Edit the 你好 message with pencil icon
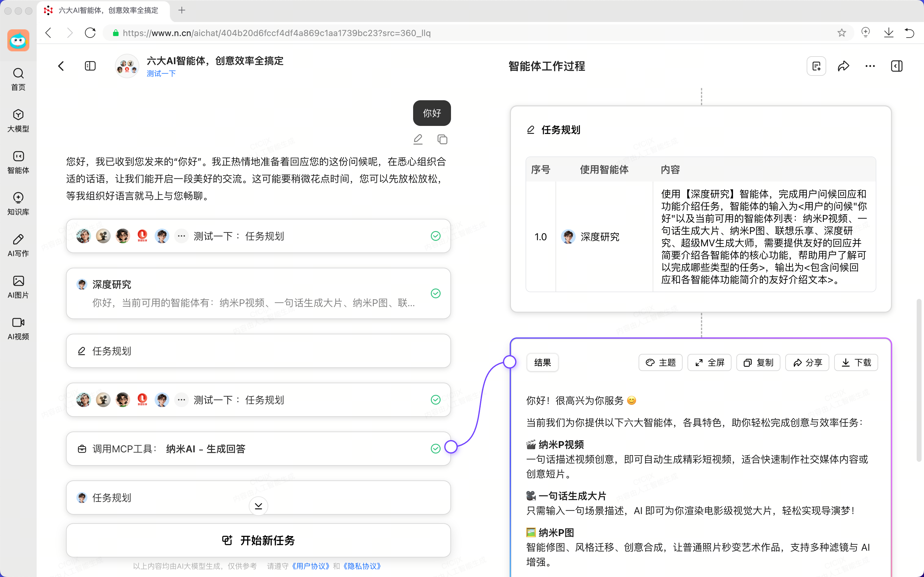 click(x=418, y=139)
